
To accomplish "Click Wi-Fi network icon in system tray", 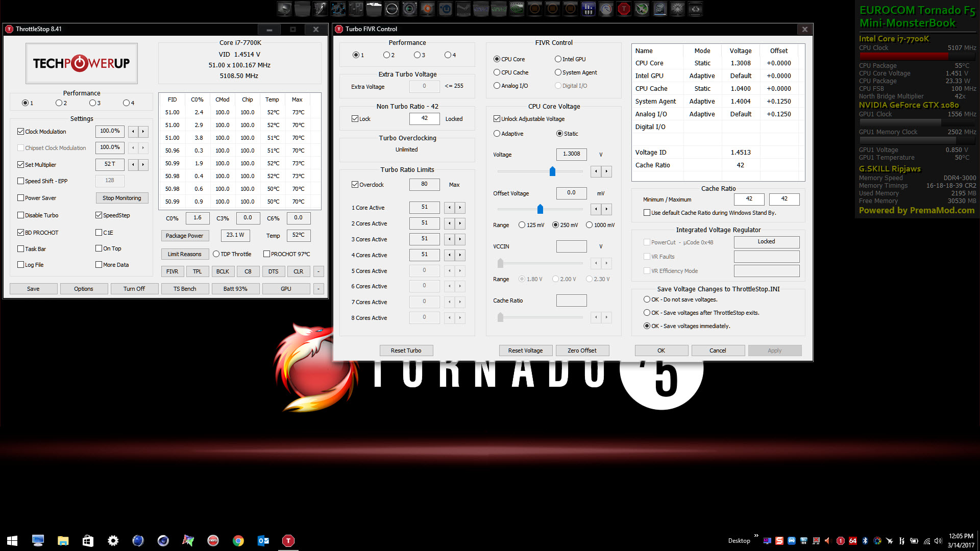I will (927, 541).
